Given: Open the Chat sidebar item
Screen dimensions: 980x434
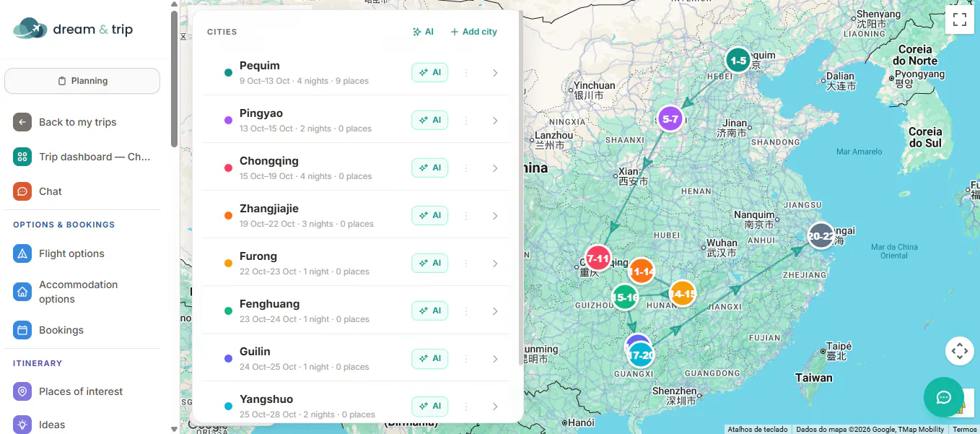Looking at the screenshot, I should tap(82, 191).
